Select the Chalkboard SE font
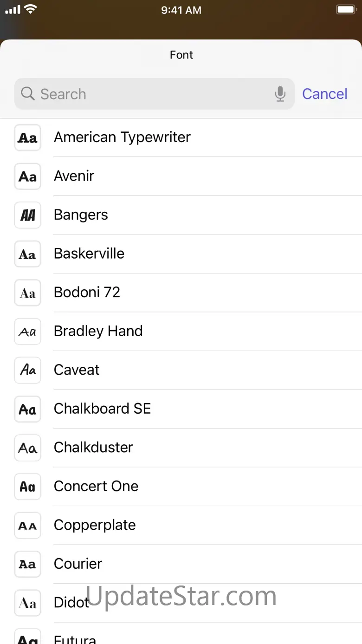Image resolution: width=362 pixels, height=644 pixels. point(102,409)
